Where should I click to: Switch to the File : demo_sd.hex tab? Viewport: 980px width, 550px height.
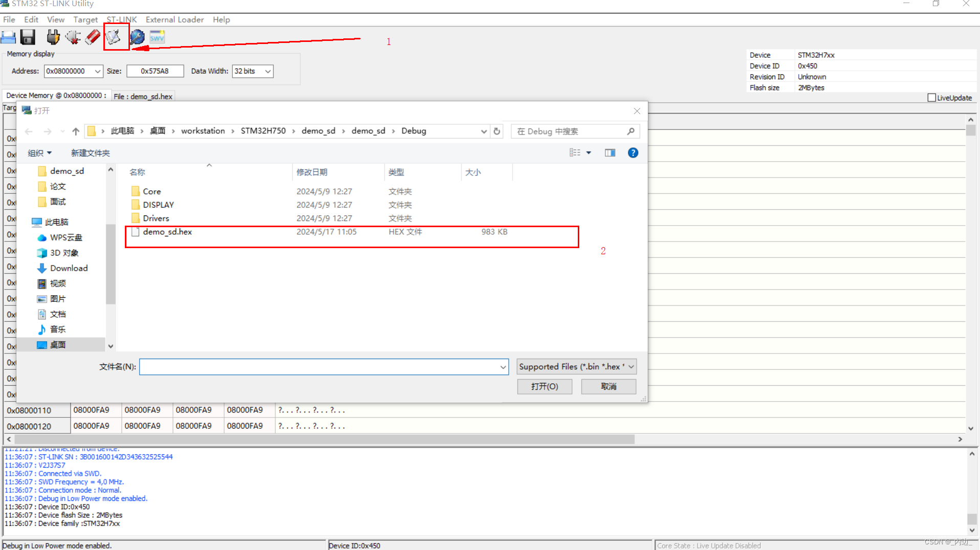point(143,96)
